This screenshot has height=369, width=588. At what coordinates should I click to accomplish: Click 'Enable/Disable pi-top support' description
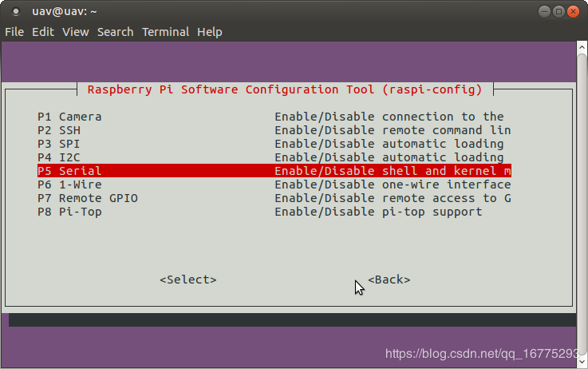378,212
